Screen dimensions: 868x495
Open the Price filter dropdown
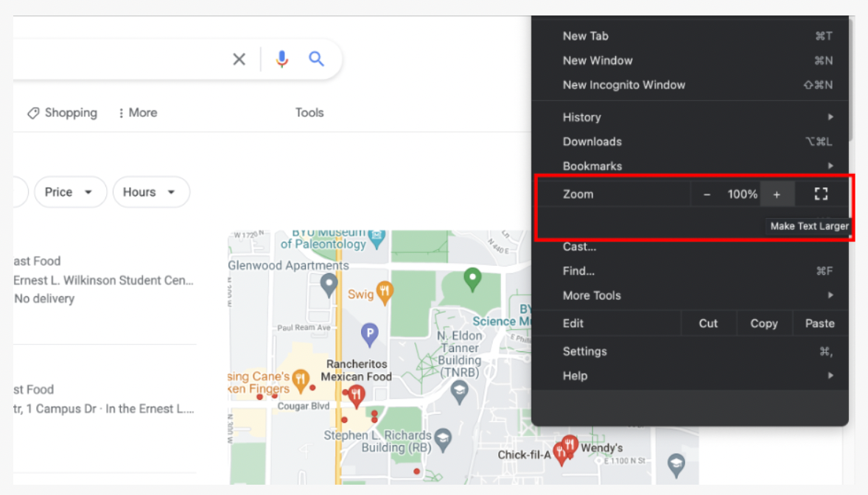click(x=70, y=192)
